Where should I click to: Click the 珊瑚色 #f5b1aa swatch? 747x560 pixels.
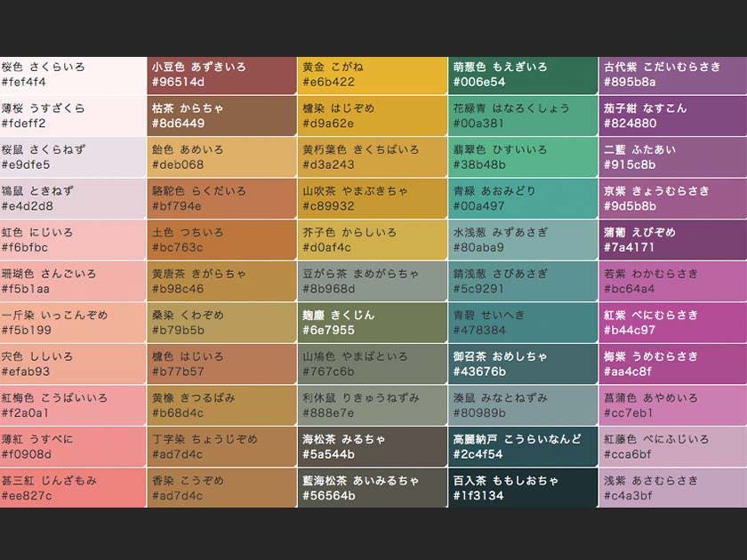point(73,281)
